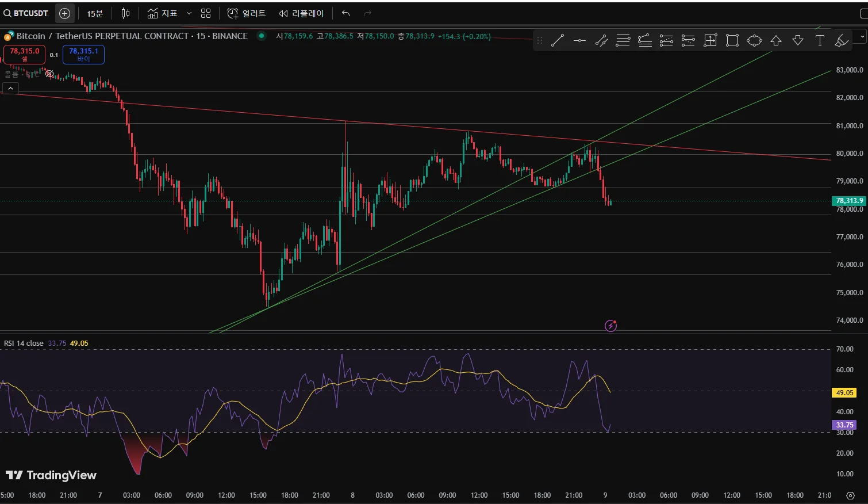Select the horizontal line drawing tool
This screenshot has height=504, width=868.
click(x=579, y=40)
